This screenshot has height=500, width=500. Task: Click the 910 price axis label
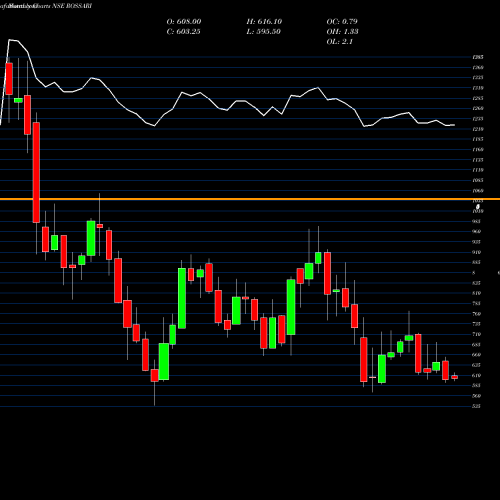(477, 252)
